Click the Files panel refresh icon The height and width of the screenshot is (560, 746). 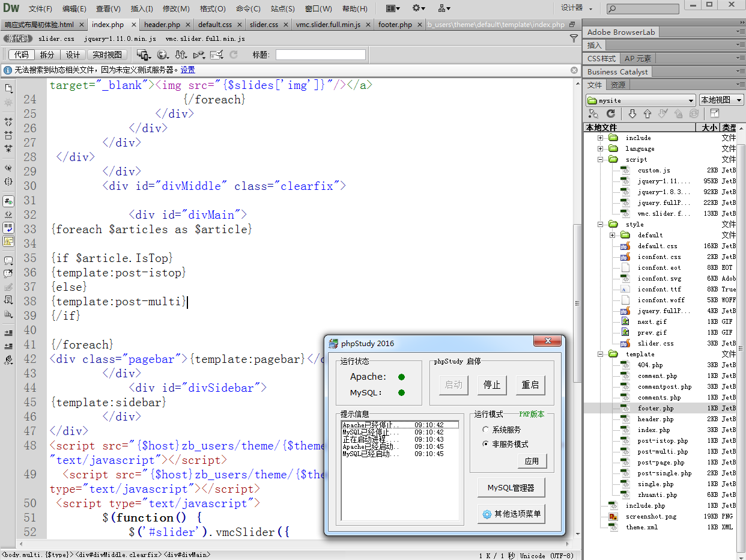(611, 114)
